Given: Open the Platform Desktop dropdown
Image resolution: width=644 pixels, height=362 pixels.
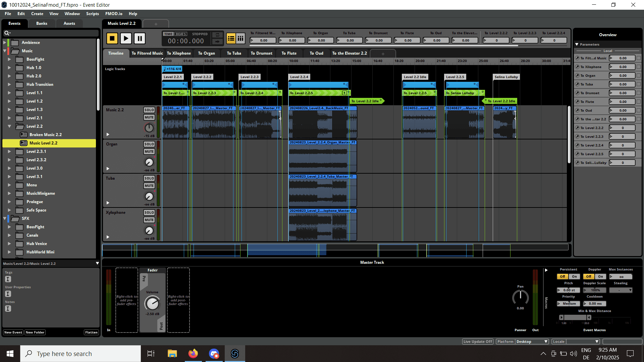Looking at the screenshot, I should click(532, 342).
